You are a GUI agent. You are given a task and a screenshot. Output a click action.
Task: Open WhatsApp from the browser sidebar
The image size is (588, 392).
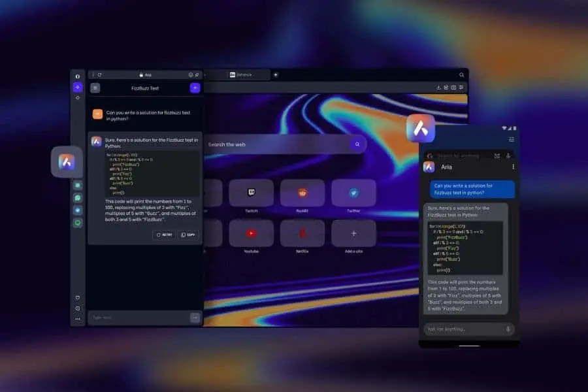pos(78,198)
